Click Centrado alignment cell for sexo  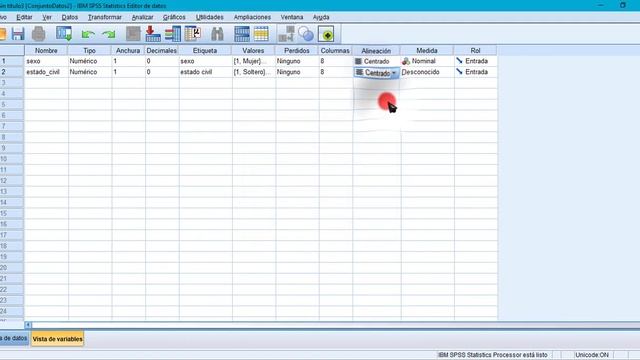pos(376,61)
